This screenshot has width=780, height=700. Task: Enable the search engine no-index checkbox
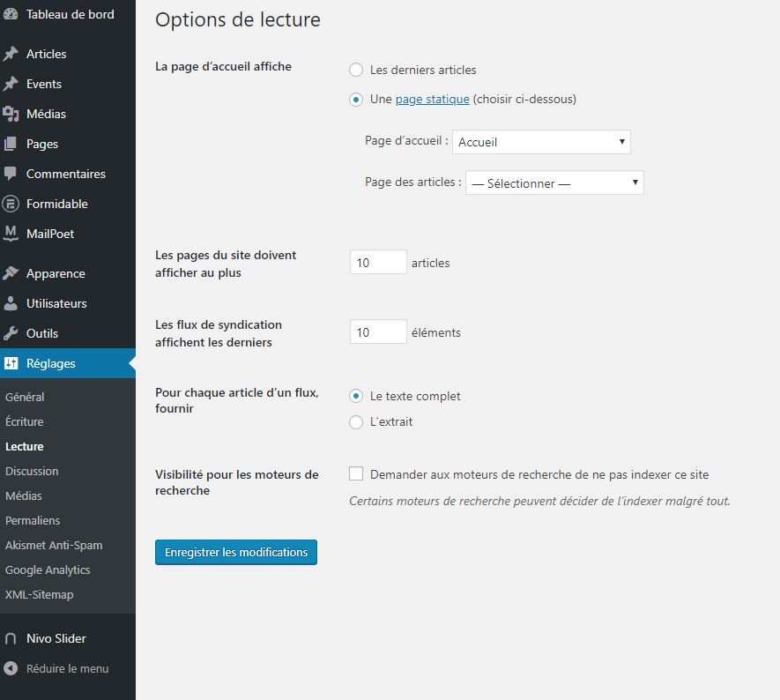[x=356, y=474]
